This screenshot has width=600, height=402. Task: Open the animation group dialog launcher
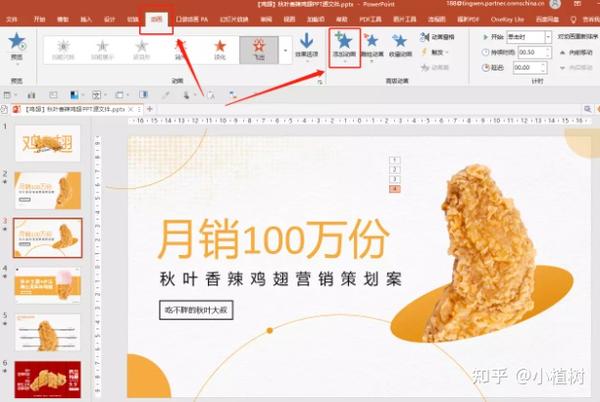[320, 81]
